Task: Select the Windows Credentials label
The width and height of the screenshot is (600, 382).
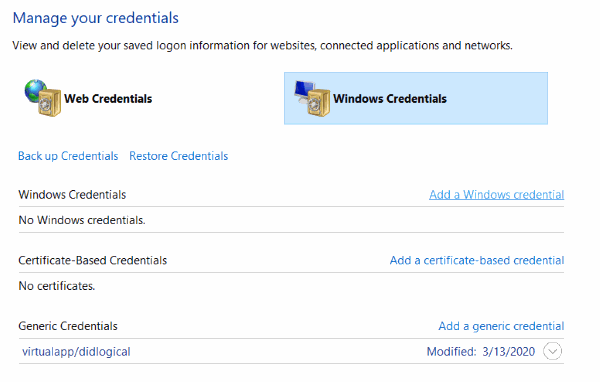Action: click(390, 99)
